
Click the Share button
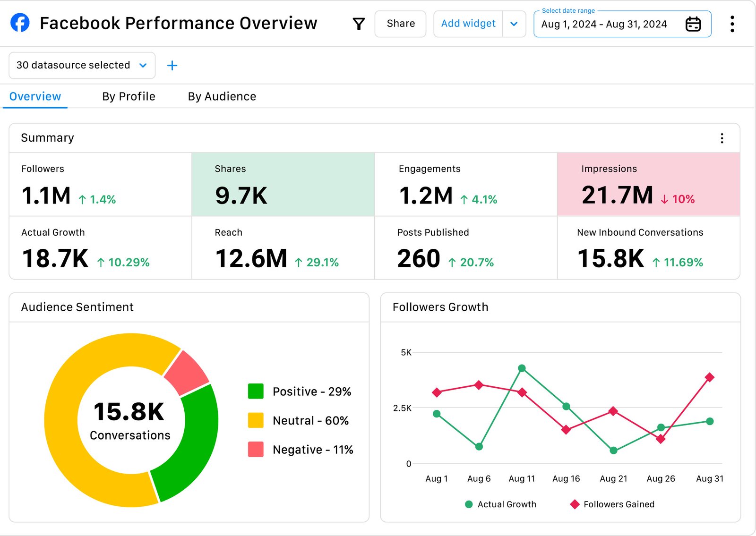tap(400, 24)
